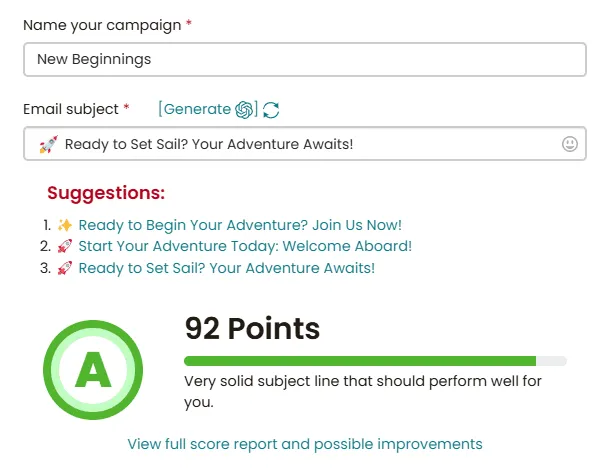Open the emoji picker smiley icon
The image size is (602, 471).
point(570,144)
